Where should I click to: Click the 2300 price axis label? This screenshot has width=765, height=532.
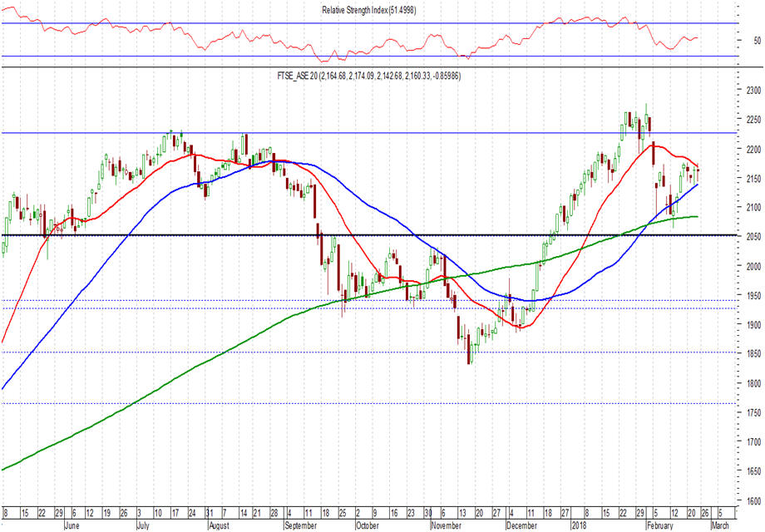[753, 91]
